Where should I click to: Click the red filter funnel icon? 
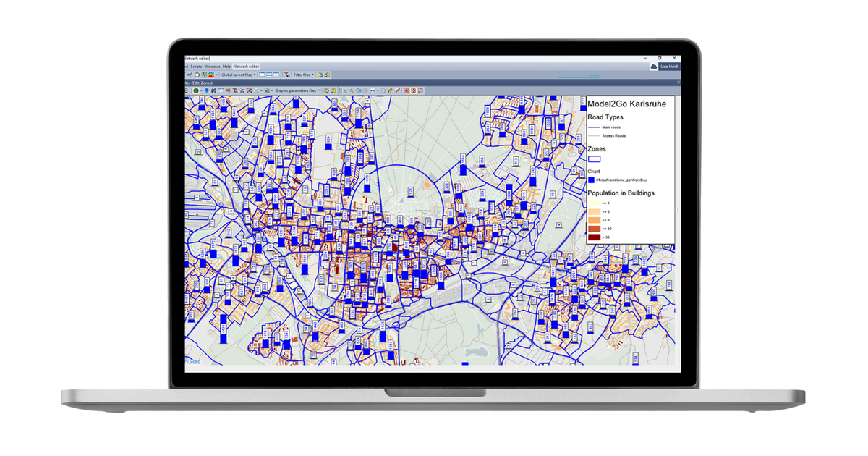pos(286,75)
